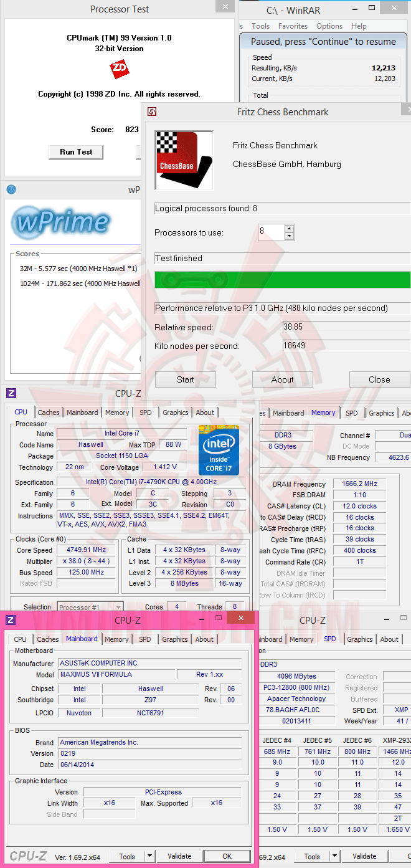This screenshot has width=411, height=868.
Task: Click the Intel Core i7 badge in CPU-Z
Action: [219, 449]
